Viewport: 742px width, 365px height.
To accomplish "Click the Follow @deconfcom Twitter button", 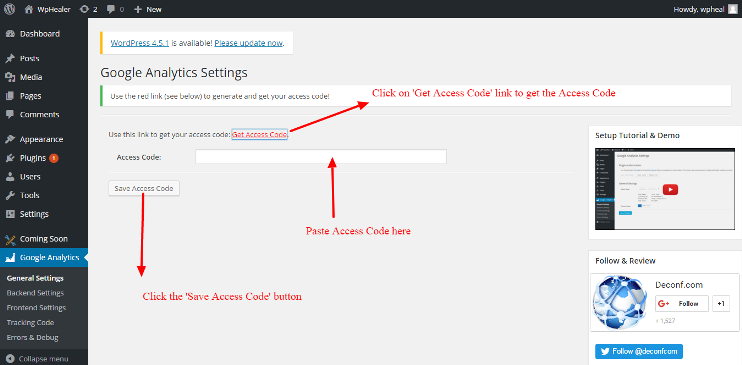I will pyautogui.click(x=639, y=351).
